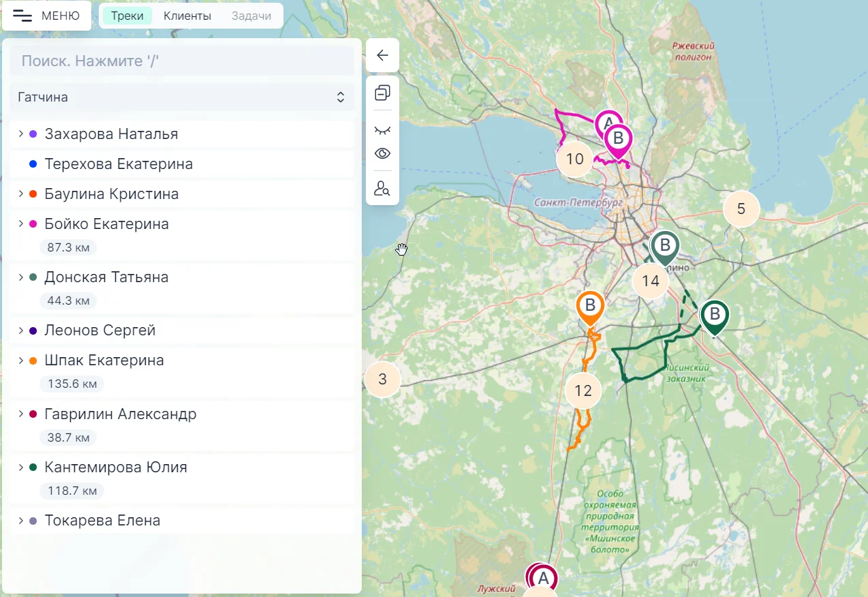Hide all tracks with closed-eye icon
This screenshot has height=597, width=868.
click(x=382, y=129)
